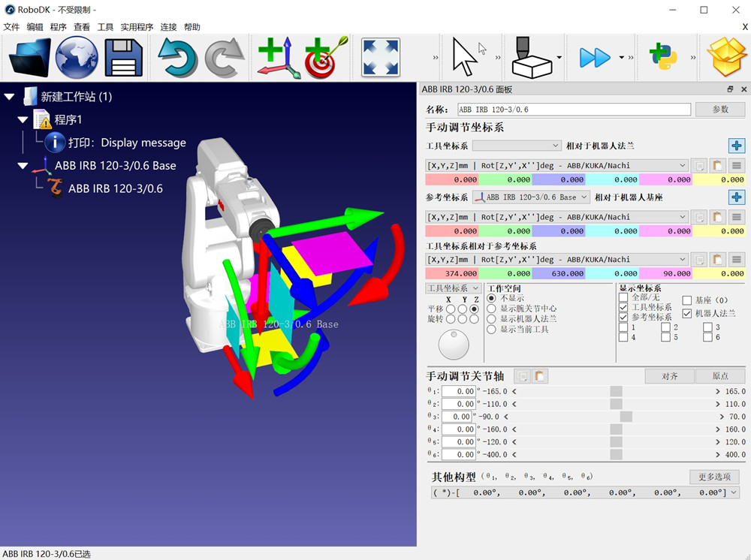Collapse the ABB IRB 120-3/0.6 Base node
This screenshot has height=560, width=751.
pyautogui.click(x=23, y=166)
